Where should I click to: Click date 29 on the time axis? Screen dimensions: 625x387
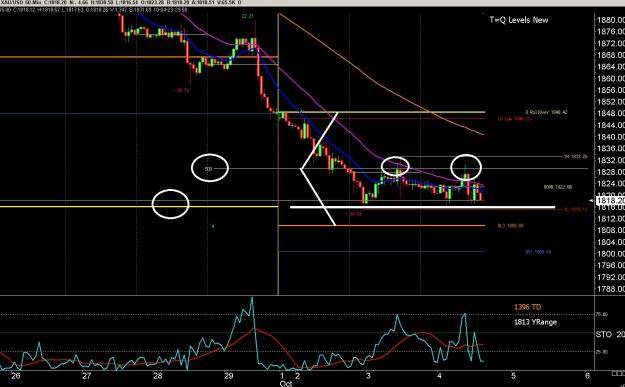pyautogui.click(x=228, y=375)
